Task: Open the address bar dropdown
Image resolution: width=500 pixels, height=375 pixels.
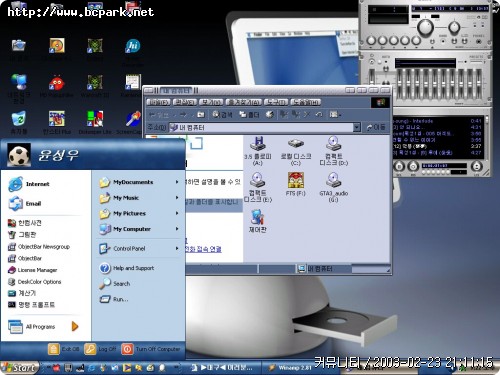Action: [x=357, y=127]
